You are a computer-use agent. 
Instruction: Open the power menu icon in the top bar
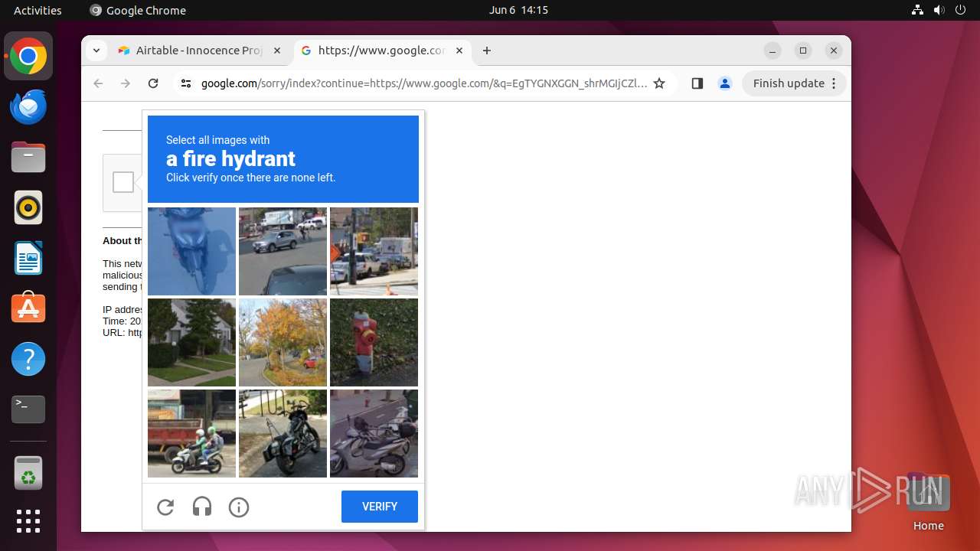click(x=961, y=10)
